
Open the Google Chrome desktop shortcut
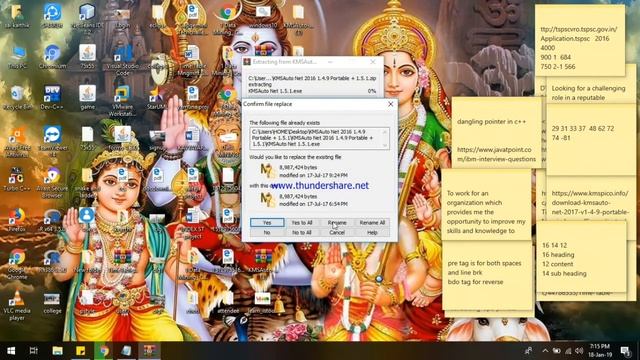coord(18,263)
